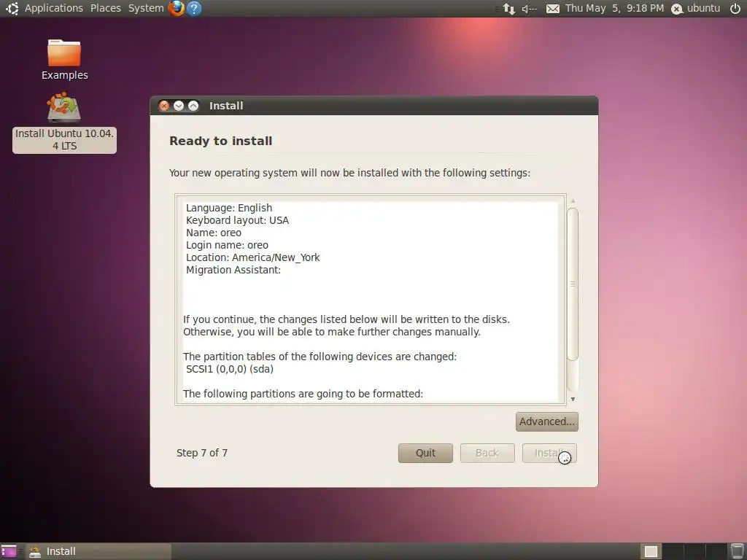Click the Advanced... button
Screen dimensions: 747x560
coord(547,422)
